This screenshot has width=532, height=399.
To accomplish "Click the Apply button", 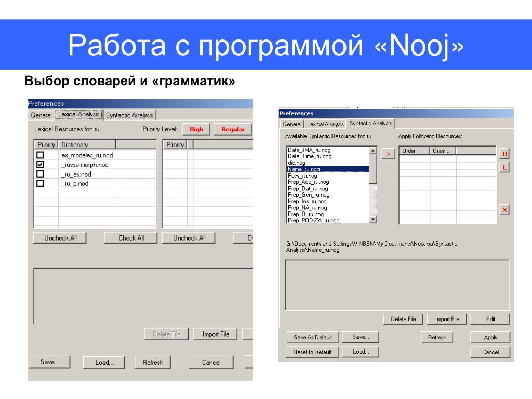I will (x=490, y=337).
